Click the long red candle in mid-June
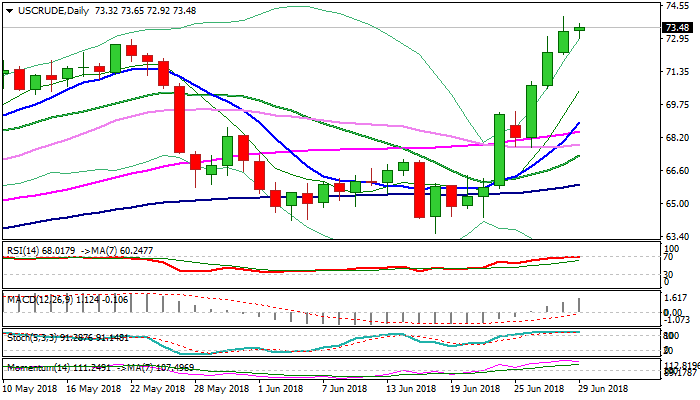The width and height of the screenshot is (700, 400). coord(419,190)
